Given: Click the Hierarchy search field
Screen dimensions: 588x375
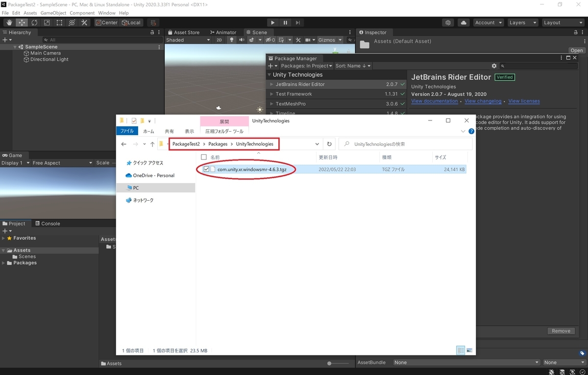Looking at the screenshot, I should click(100, 40).
